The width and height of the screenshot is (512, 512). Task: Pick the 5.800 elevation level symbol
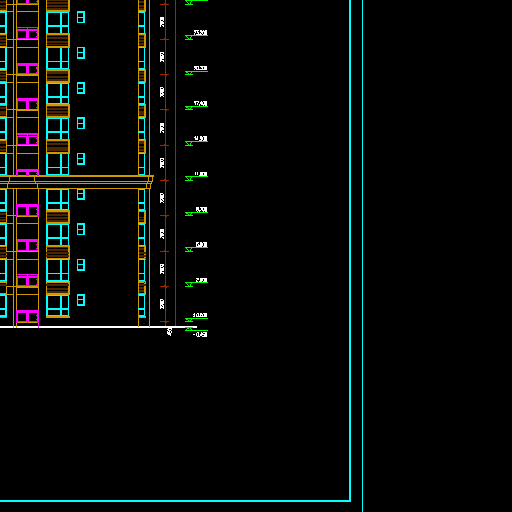click(x=197, y=247)
